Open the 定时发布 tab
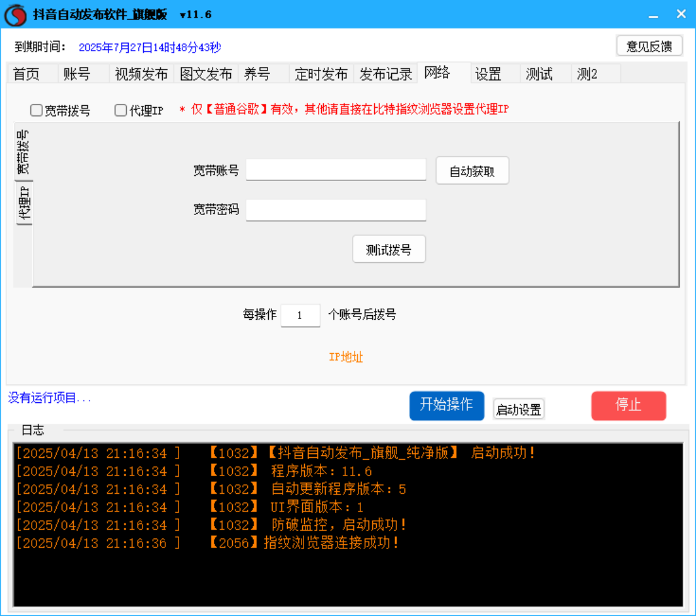The image size is (696, 616). click(321, 74)
